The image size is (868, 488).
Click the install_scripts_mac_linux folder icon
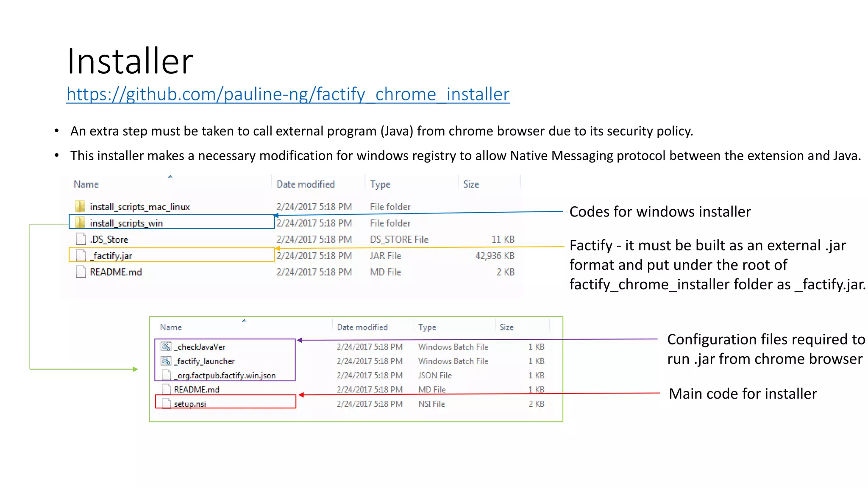[80, 206]
